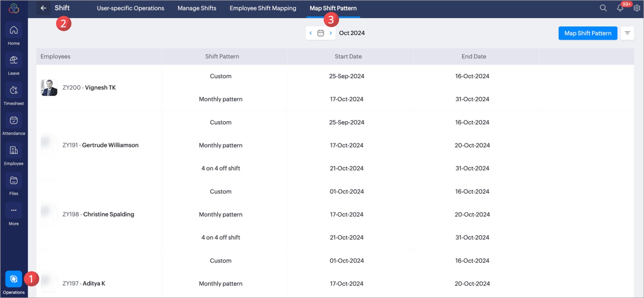644x298 pixels.
Task: Click the Oct 2024 month label
Action: click(x=352, y=33)
